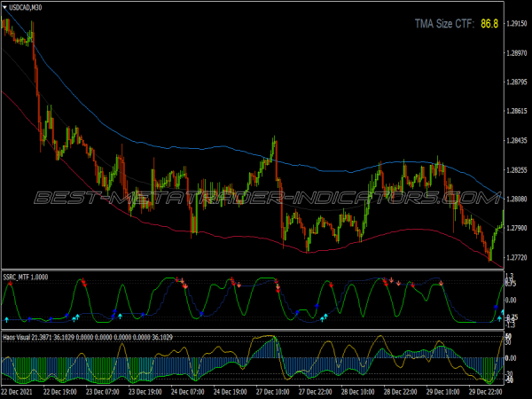The width and height of the screenshot is (532, 399).
Task: Click the triangle beside the USDCAD,M30 title
Action: [x=4, y=8]
